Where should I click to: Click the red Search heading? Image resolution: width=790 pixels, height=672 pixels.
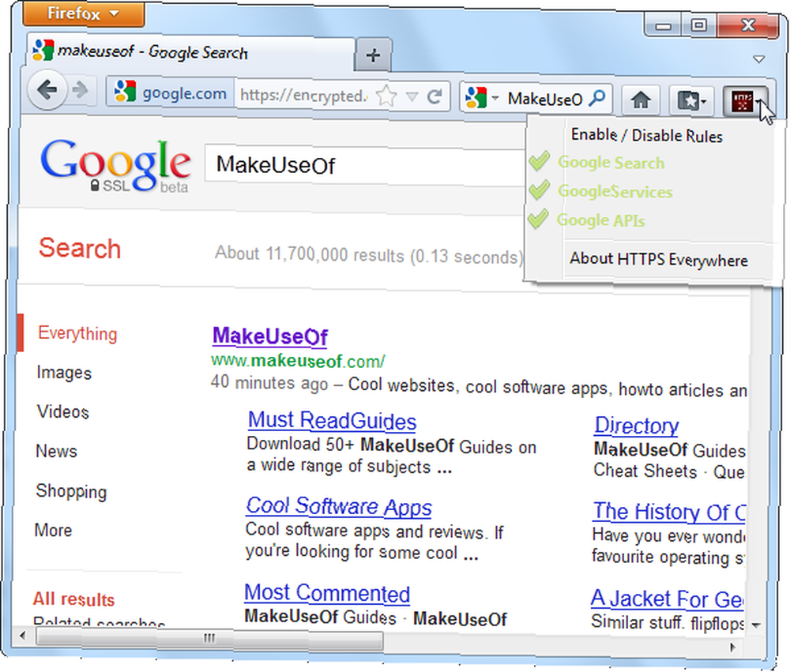(x=80, y=249)
